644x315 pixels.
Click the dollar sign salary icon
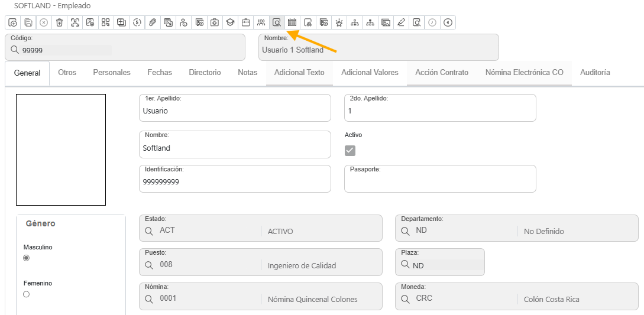pos(137,22)
